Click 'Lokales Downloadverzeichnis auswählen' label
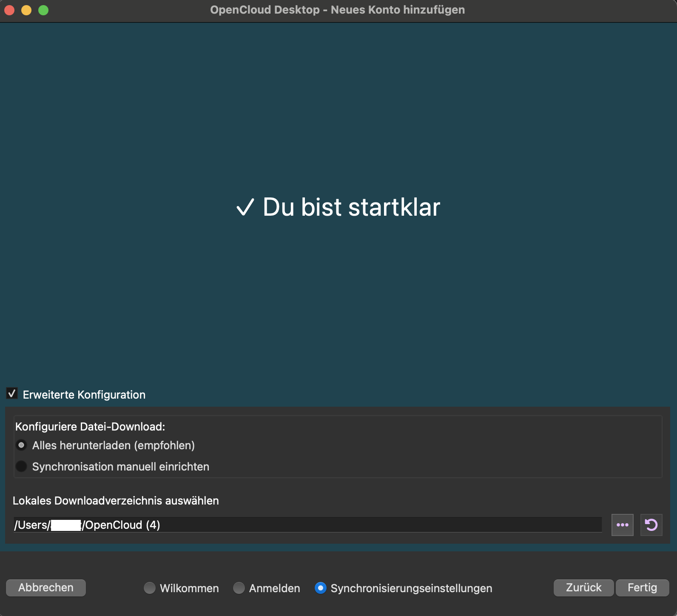 pos(116,501)
